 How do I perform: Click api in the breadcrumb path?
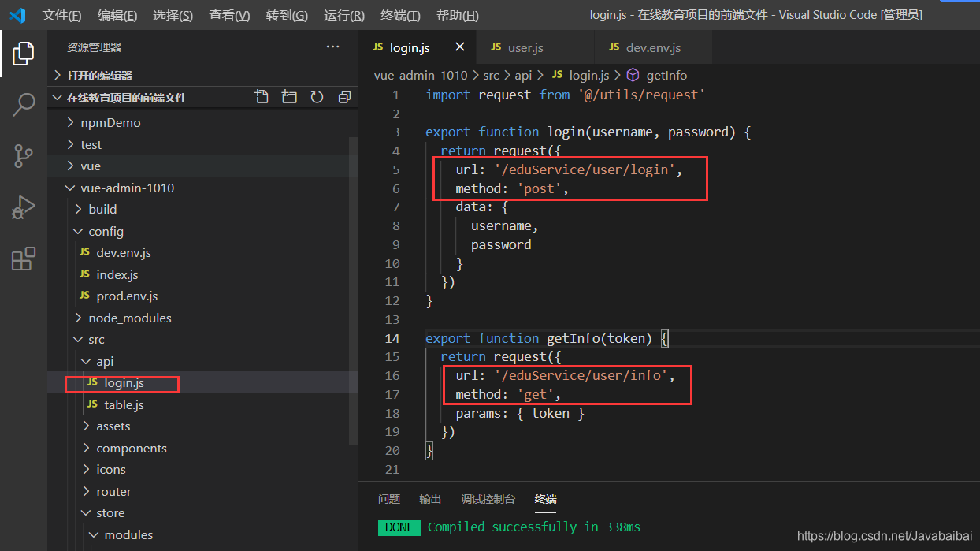pyautogui.click(x=523, y=75)
